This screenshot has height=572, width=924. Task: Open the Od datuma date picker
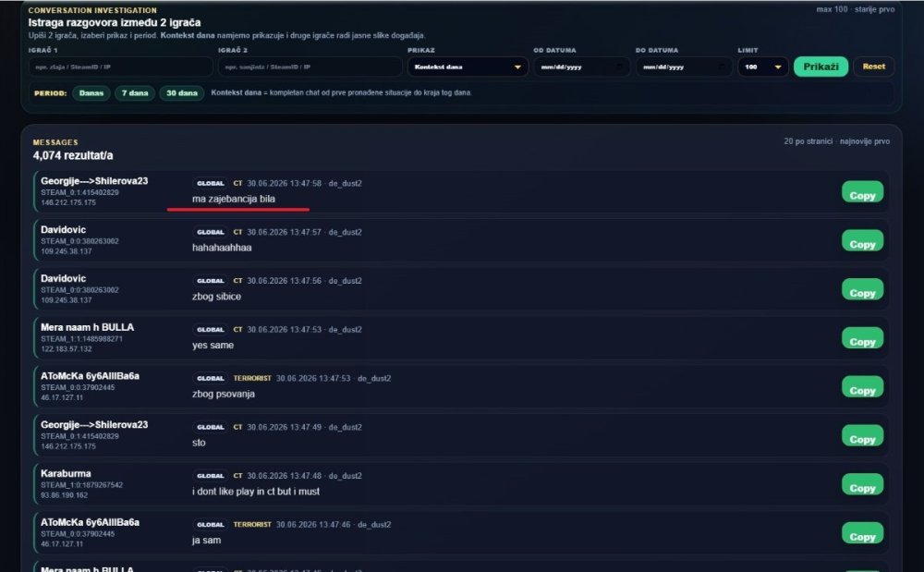click(581, 67)
